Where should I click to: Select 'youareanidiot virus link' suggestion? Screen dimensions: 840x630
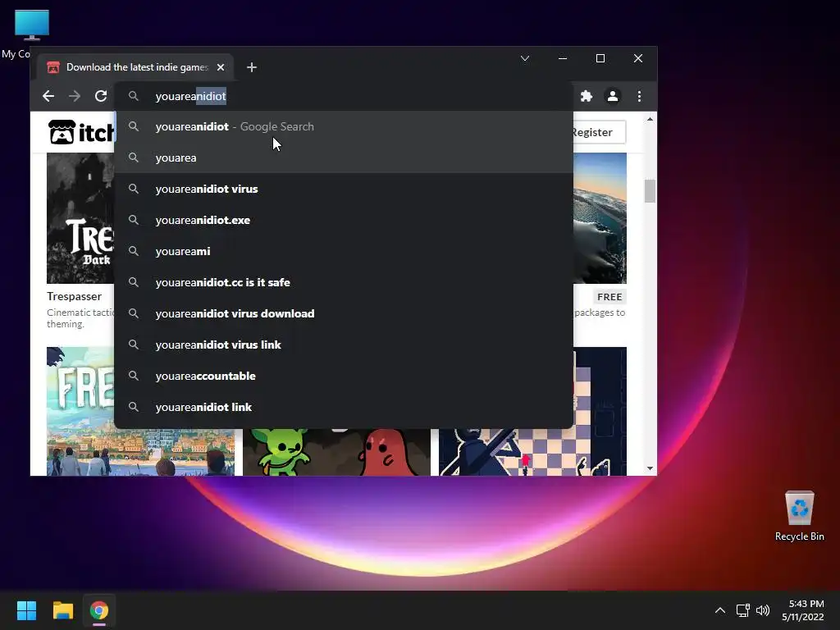pyautogui.click(x=344, y=345)
